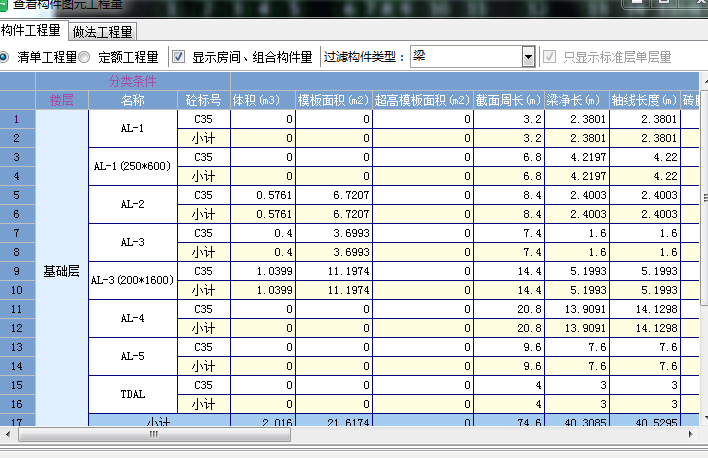Click the horizontal scrollbar thumb

coord(154,435)
